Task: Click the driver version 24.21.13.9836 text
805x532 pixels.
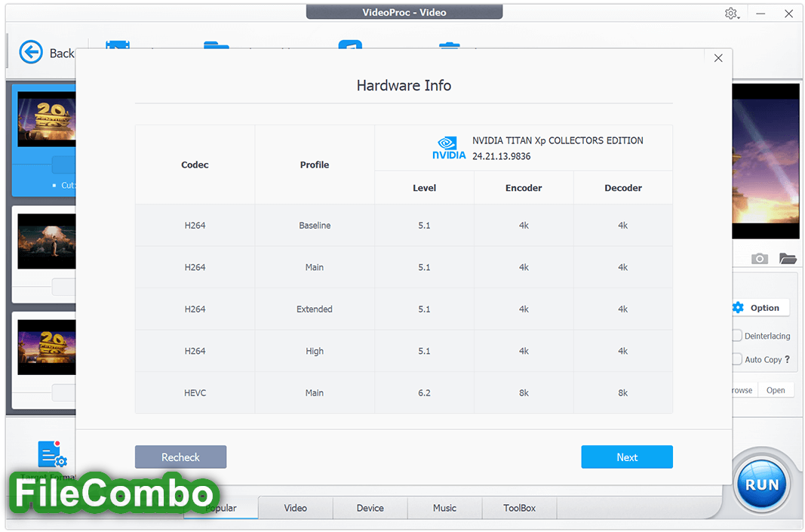Action: click(502, 156)
